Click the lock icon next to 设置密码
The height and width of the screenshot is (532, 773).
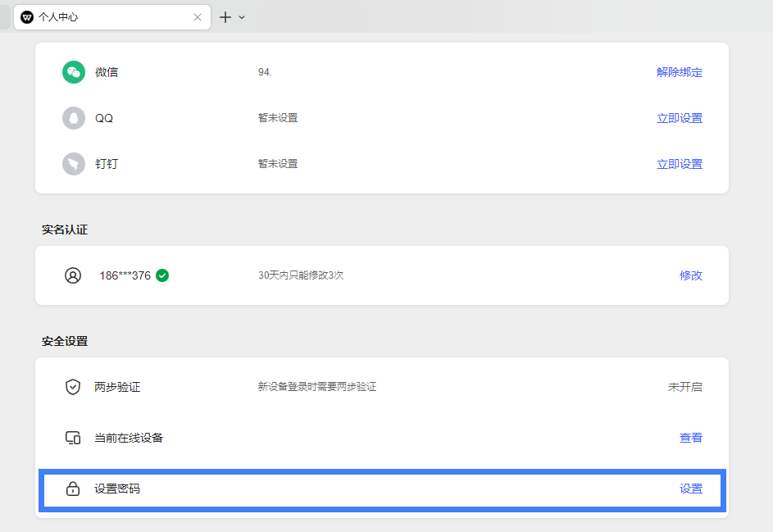73,488
